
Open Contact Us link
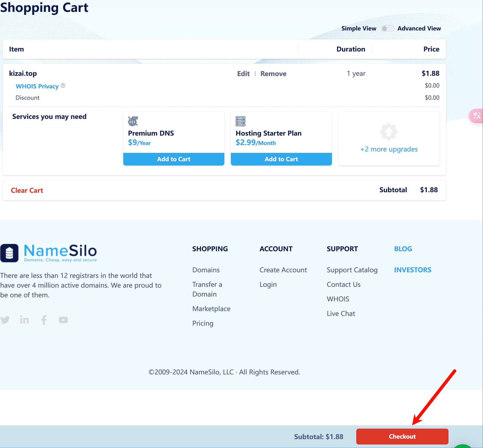coord(344,284)
